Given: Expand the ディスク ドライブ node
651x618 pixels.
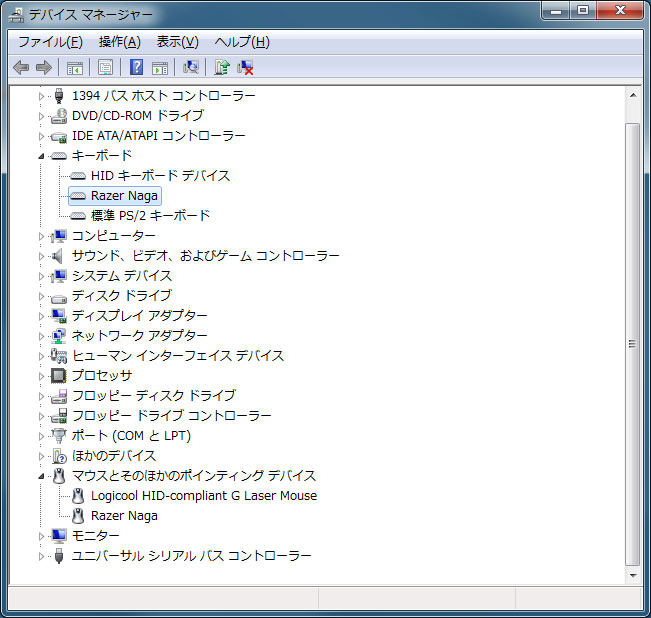Looking at the screenshot, I should click(x=41, y=296).
